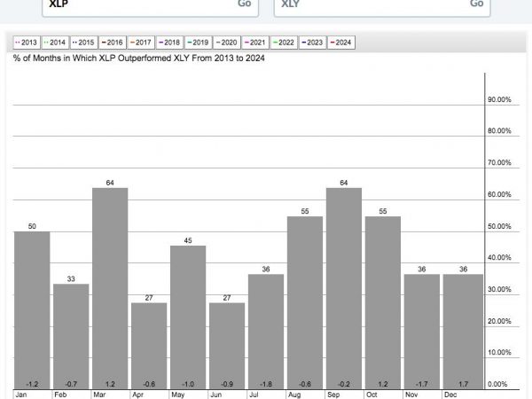This screenshot has height=399, width=532.
Task: Toggle the 2013 year legend button
Action: 27,43
